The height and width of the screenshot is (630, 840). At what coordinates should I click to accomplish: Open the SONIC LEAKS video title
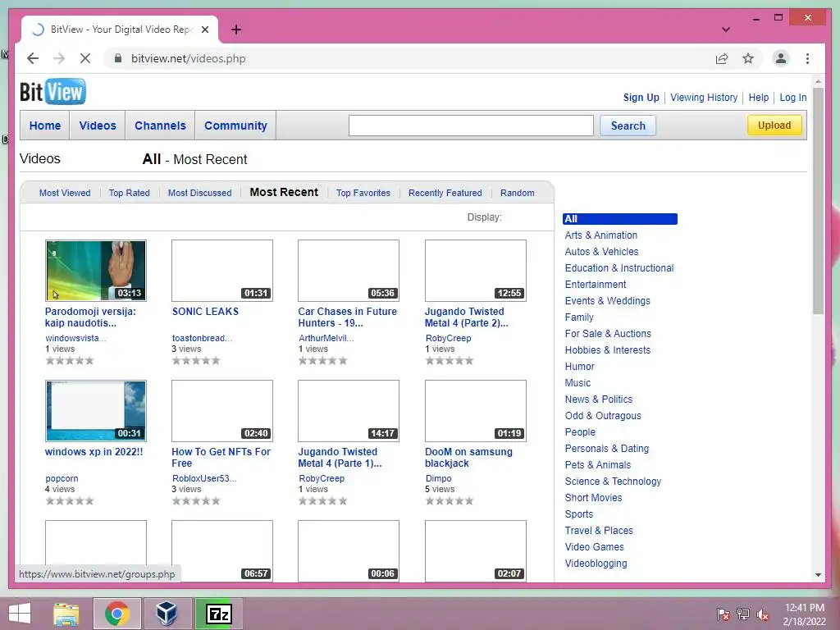[x=205, y=311]
